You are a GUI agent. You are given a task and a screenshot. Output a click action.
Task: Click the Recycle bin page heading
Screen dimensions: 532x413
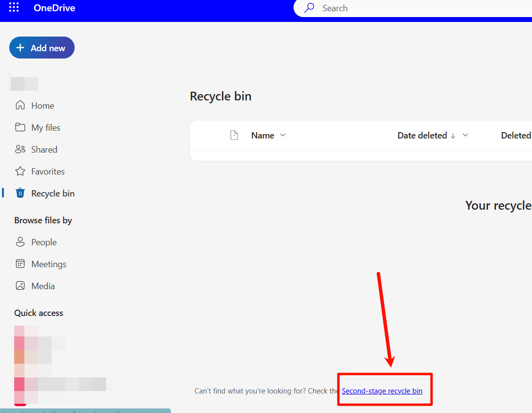pos(220,97)
